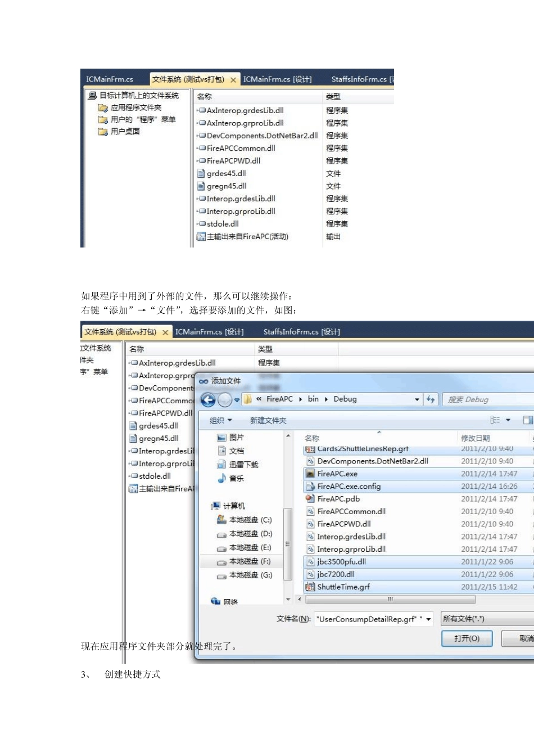Open 本地磁盘 (E:) drive
Image resolution: width=534 pixels, height=756 pixels.
click(245, 547)
